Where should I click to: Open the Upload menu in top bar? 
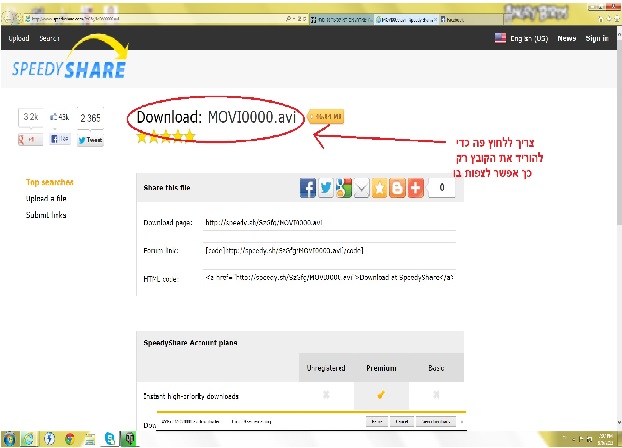coord(19,38)
